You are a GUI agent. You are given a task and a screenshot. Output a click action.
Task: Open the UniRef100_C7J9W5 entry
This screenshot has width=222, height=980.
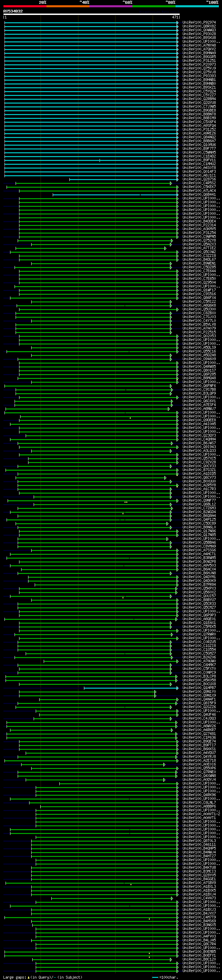(x=199, y=106)
